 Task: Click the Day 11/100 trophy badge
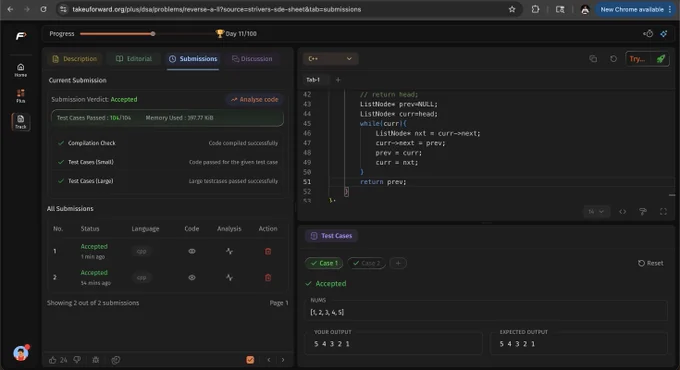click(x=236, y=33)
